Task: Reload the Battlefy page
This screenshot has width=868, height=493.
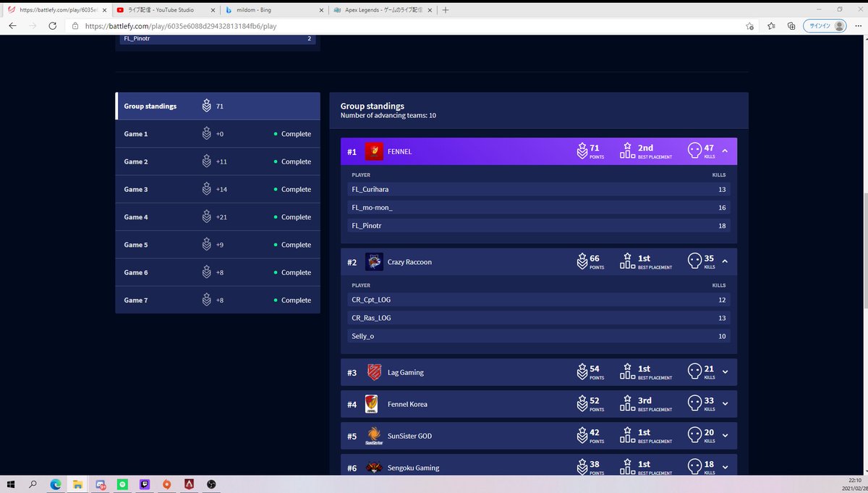Action: (x=53, y=25)
